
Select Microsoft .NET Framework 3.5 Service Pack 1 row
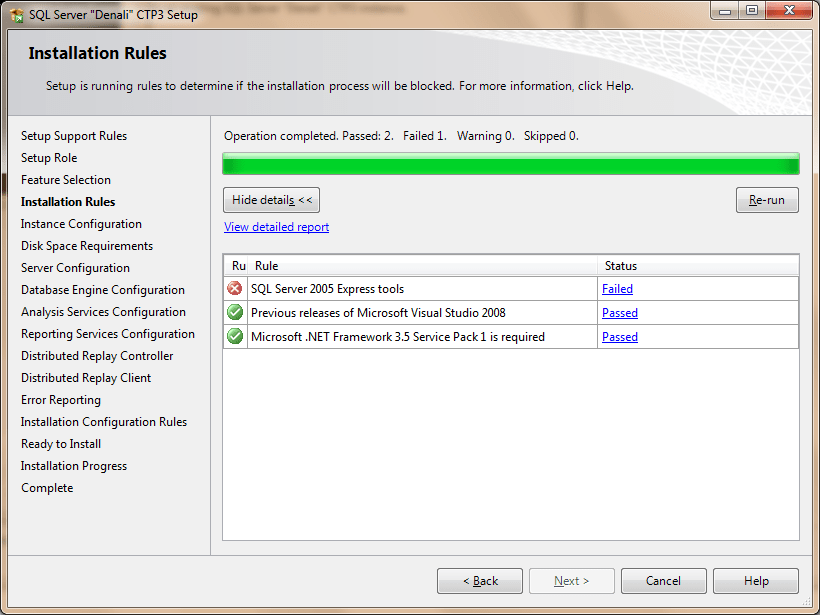[x=511, y=337]
